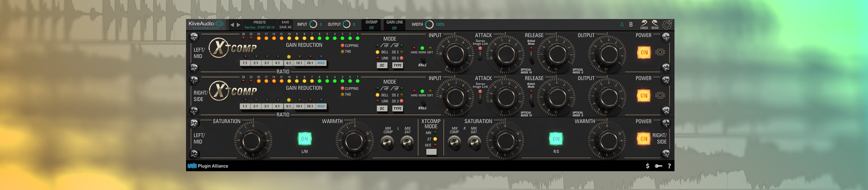Toggle Right/Side British Mode switch

coord(531,103)
